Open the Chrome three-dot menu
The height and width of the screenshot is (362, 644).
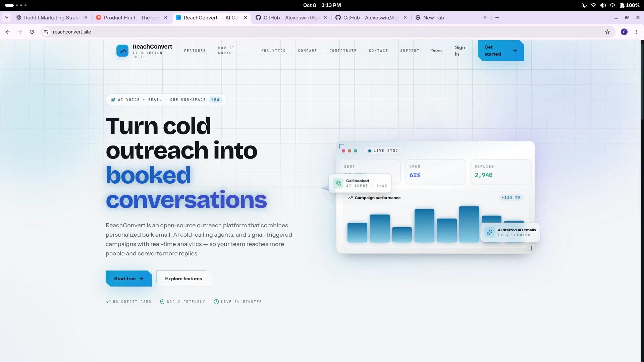click(x=636, y=32)
